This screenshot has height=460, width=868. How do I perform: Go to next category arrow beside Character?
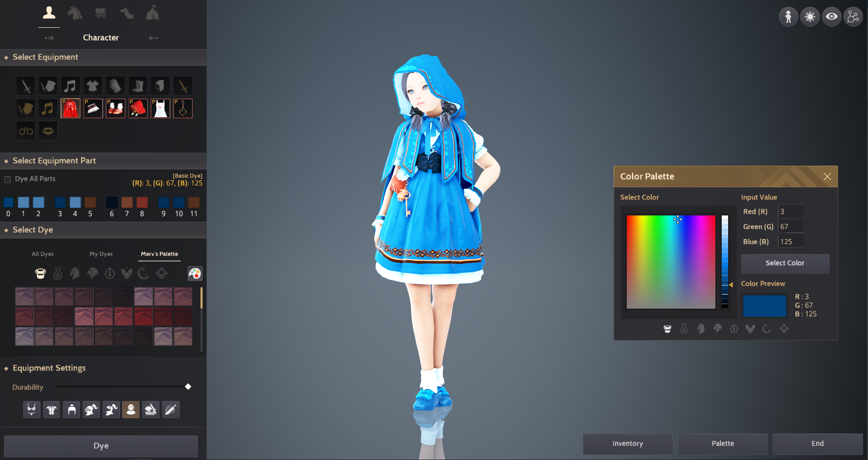coord(153,38)
